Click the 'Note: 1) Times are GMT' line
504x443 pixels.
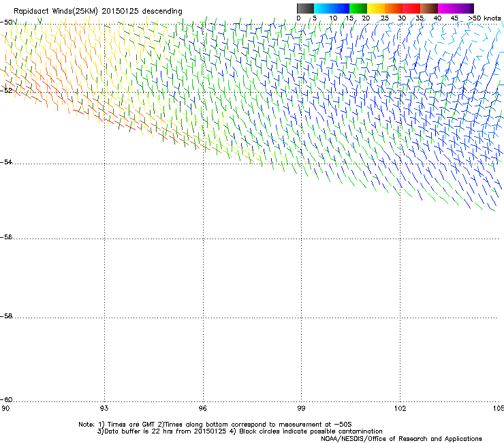pyautogui.click(x=215, y=425)
